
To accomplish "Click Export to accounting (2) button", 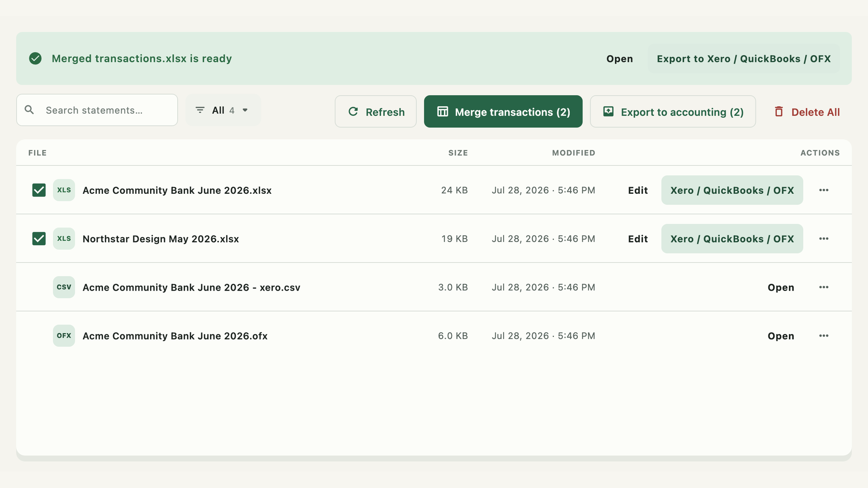I will (x=673, y=112).
